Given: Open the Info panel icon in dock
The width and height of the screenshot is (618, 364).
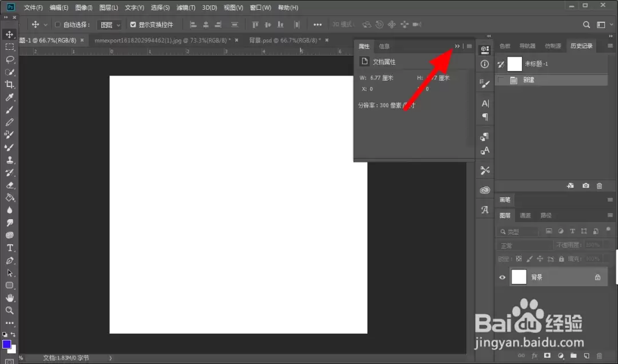Looking at the screenshot, I should [x=485, y=64].
